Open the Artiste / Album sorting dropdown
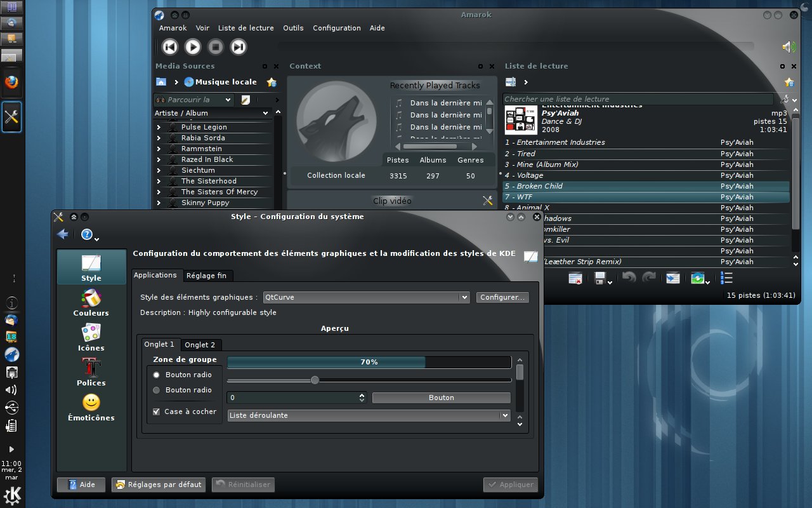The height and width of the screenshot is (508, 812). [213, 113]
